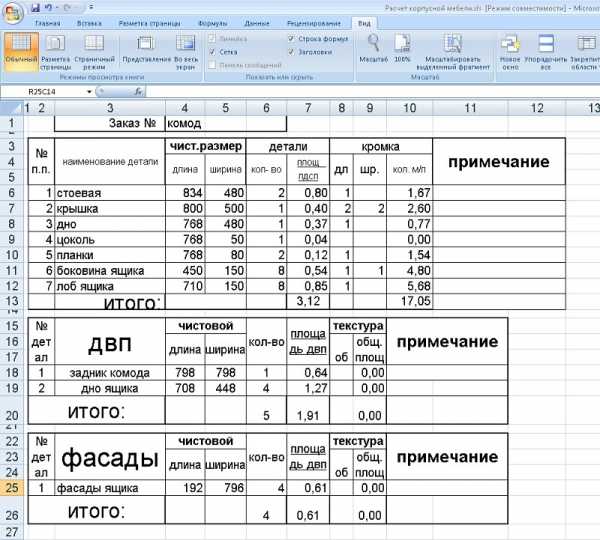Enter full screen with Во весь экран

tap(185, 50)
